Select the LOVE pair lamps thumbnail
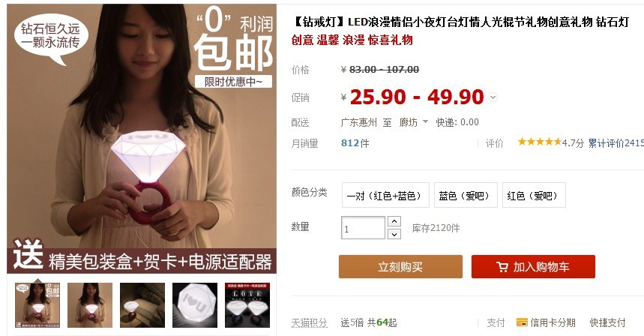This screenshot has width=644, height=336. click(247, 305)
